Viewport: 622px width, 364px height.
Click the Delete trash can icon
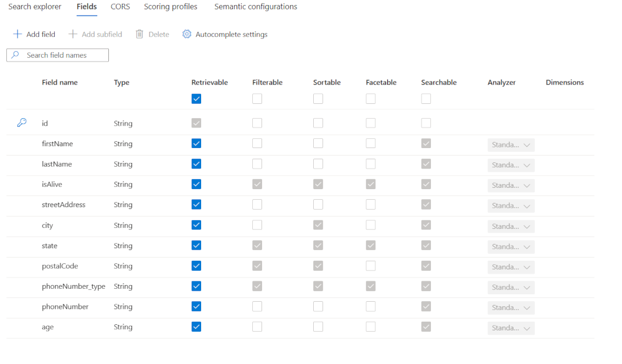139,34
